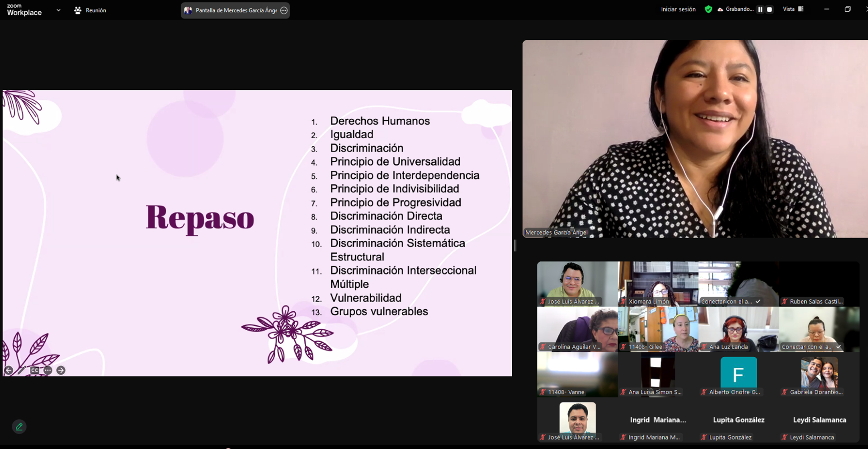
Task: Go to the previous slide arrow
Action: point(9,370)
